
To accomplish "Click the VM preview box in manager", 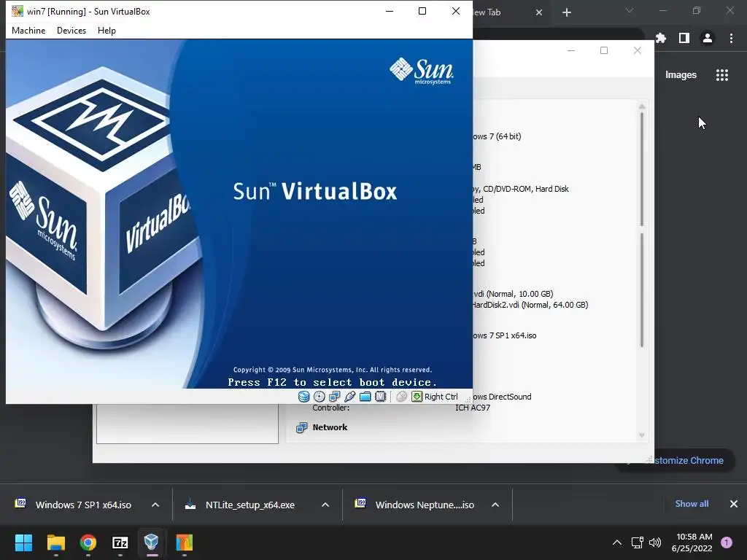I will 187,424.
